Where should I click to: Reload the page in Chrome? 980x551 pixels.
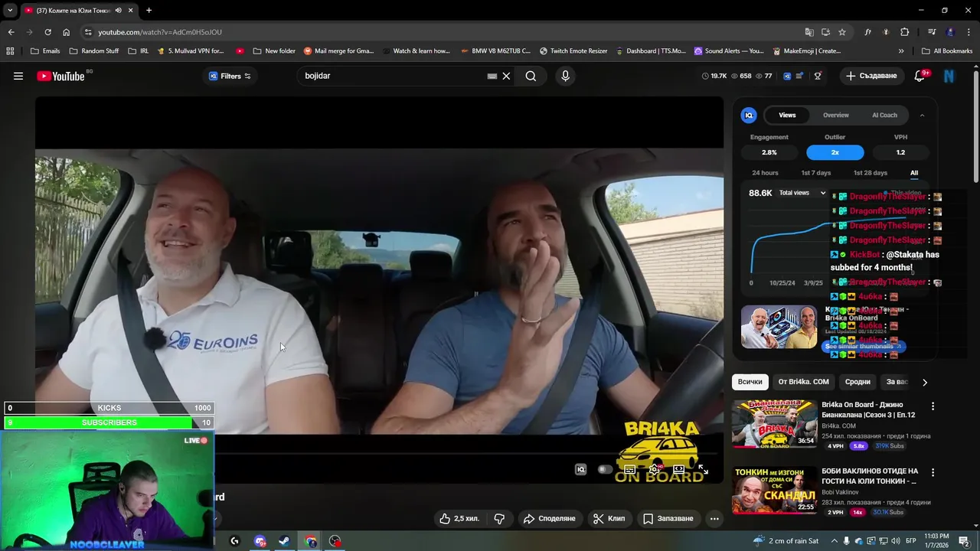point(47,32)
